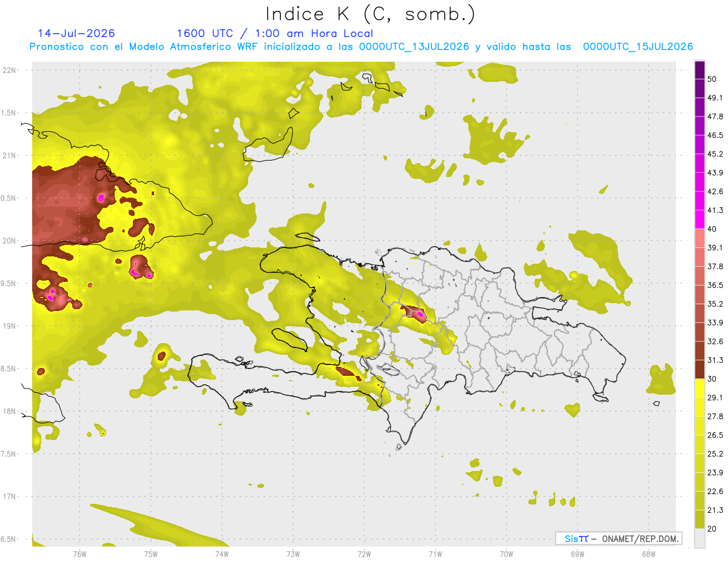This screenshot has width=728, height=562.
Task: Click the 72W longitude axis label
Action: (364, 554)
